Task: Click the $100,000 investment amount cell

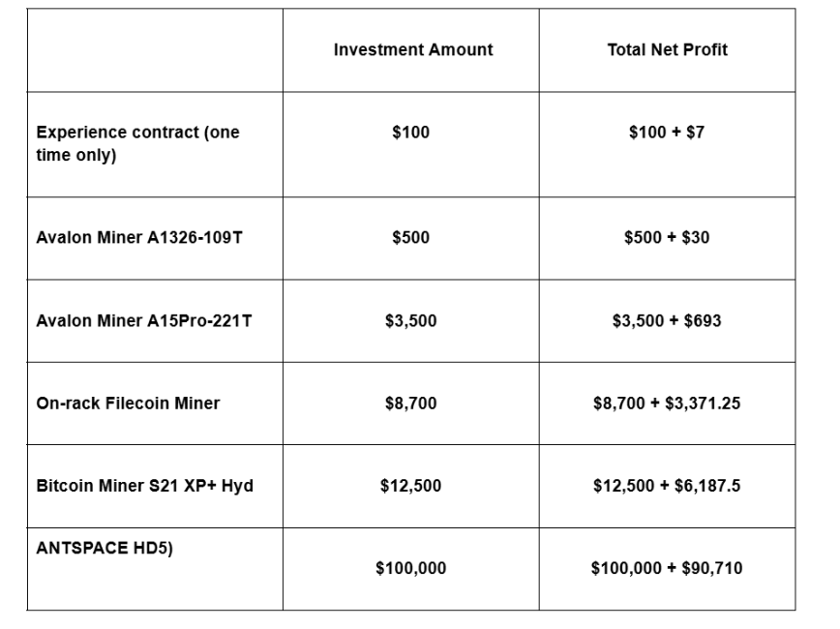Action: pyautogui.click(x=410, y=569)
